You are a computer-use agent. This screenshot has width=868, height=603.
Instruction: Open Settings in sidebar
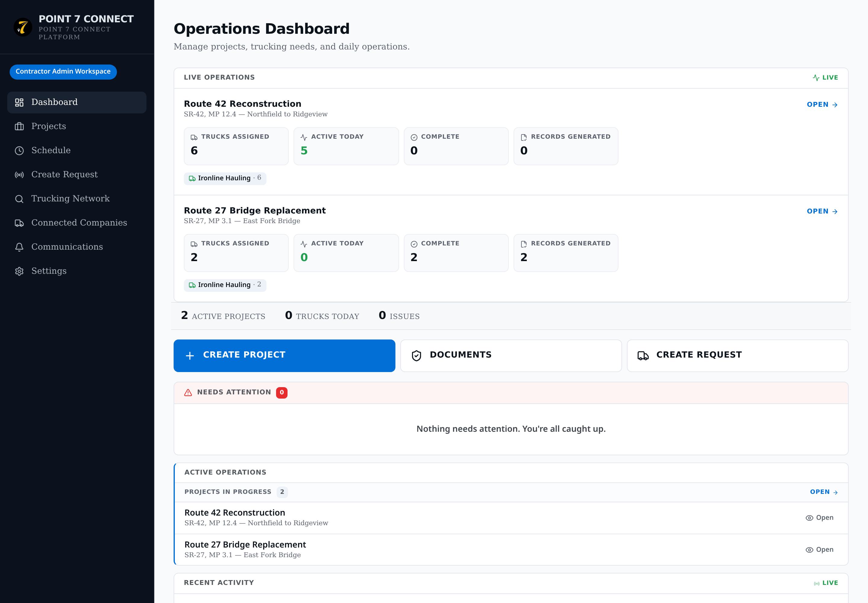tap(77, 271)
